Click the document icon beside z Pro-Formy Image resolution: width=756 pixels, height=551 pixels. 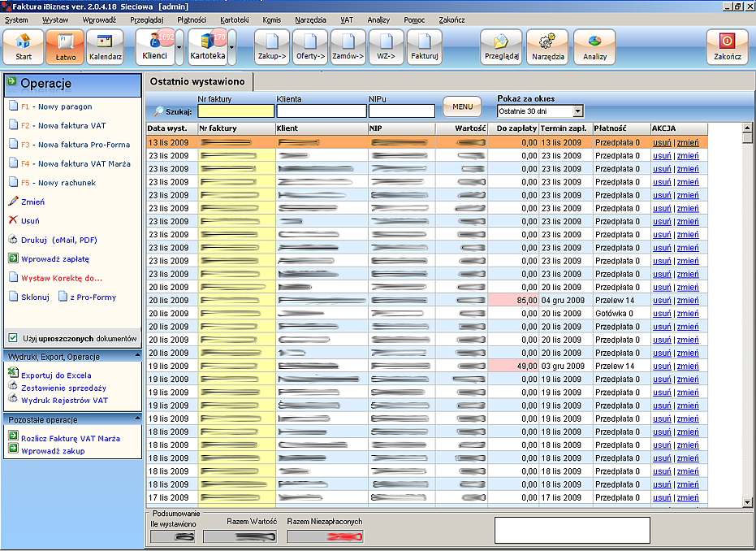point(63,297)
